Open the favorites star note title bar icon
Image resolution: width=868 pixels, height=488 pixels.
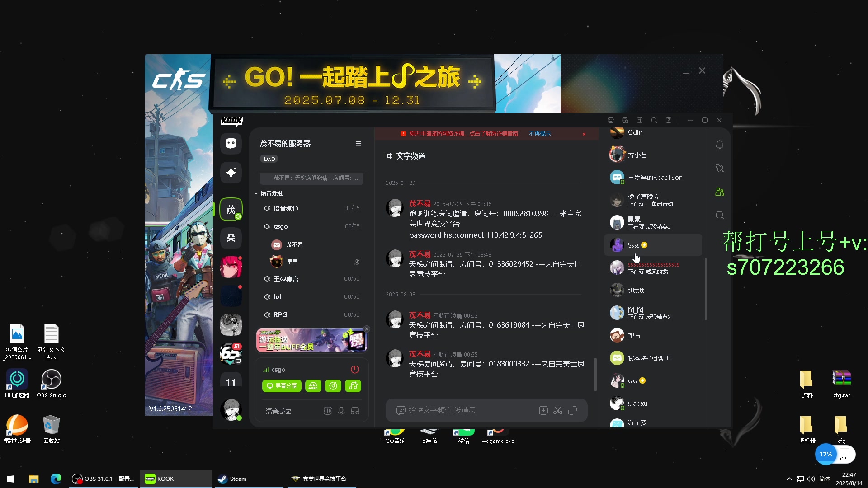[625, 120]
